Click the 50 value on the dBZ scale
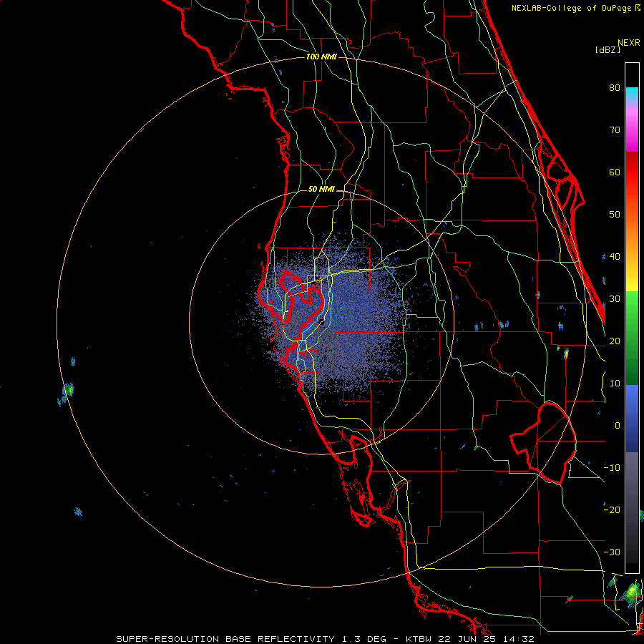 615,215
